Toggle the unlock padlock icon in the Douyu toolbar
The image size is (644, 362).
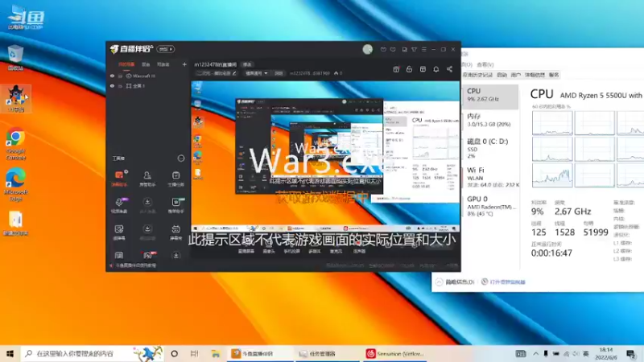(x=409, y=69)
